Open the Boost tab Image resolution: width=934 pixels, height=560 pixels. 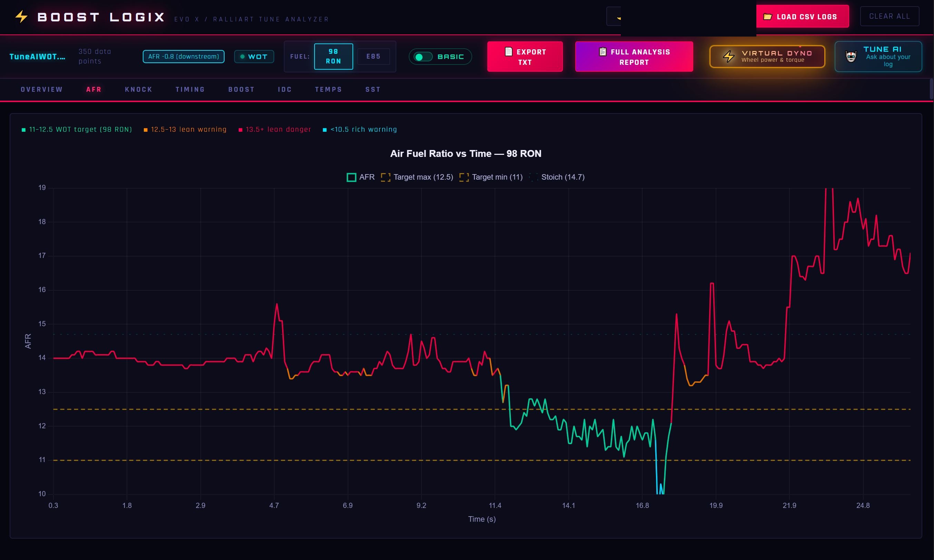pos(241,89)
